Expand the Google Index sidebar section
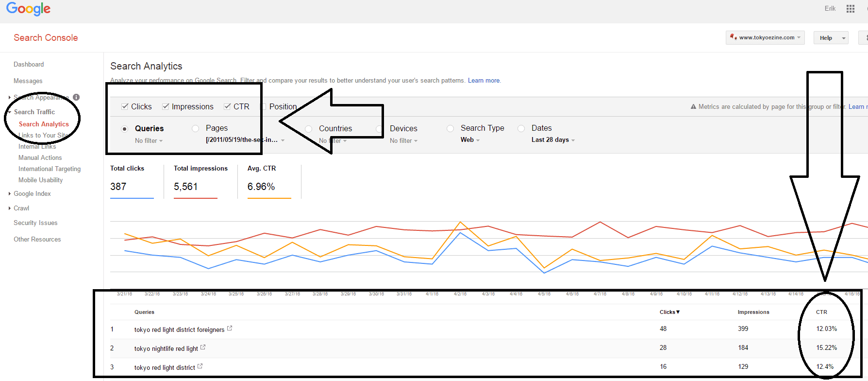 (32, 193)
